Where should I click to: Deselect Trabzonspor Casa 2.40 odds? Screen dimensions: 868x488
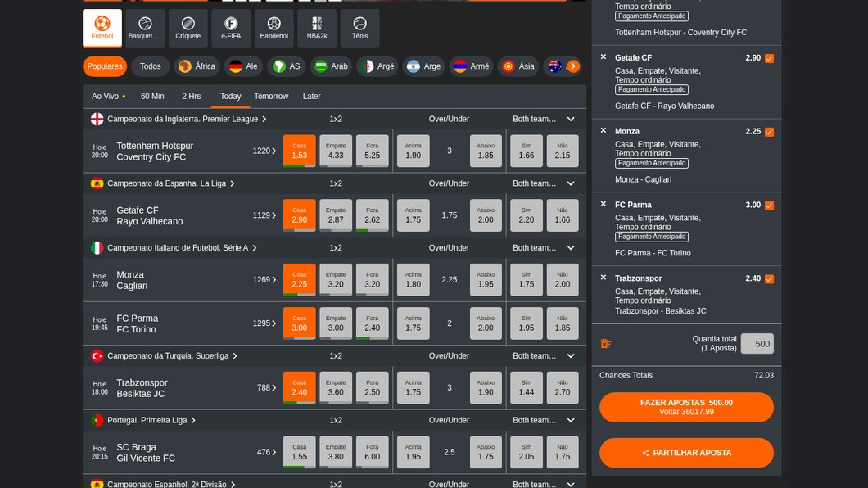click(x=300, y=388)
